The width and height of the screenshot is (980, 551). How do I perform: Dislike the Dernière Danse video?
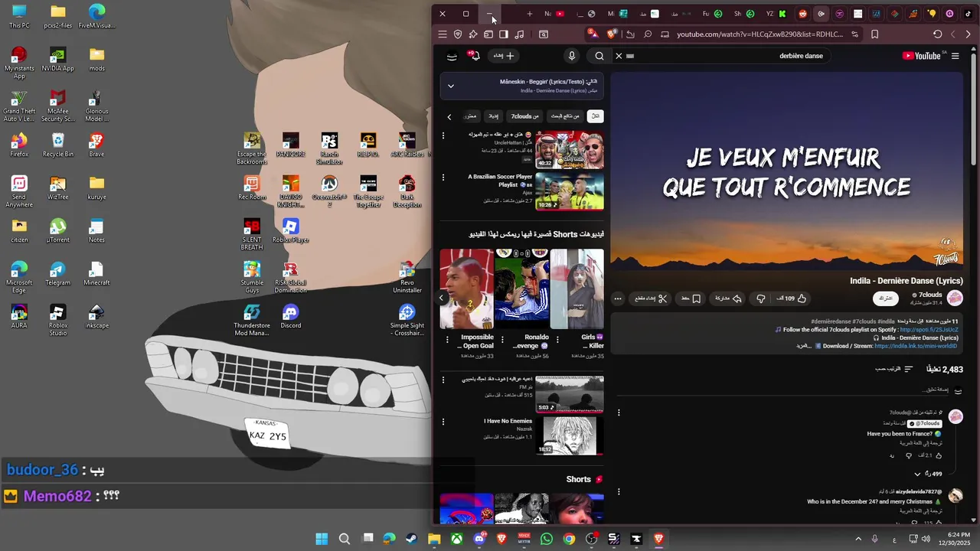760,298
